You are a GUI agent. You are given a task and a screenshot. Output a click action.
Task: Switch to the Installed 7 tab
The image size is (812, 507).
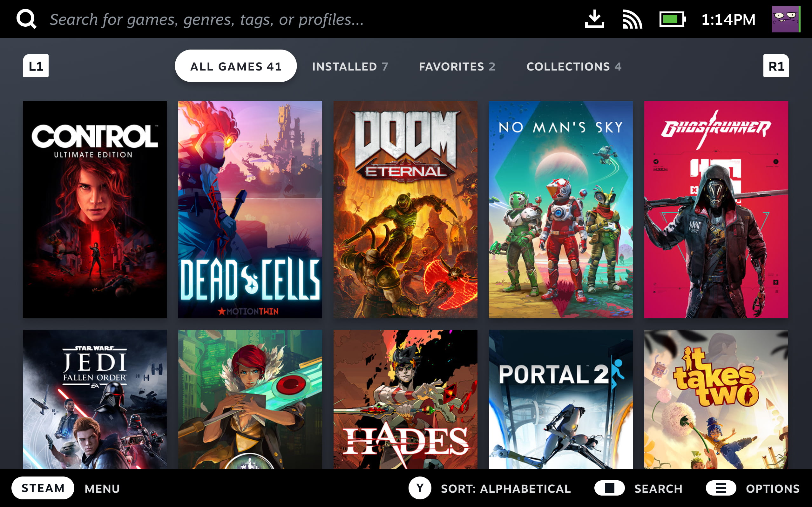[350, 66]
